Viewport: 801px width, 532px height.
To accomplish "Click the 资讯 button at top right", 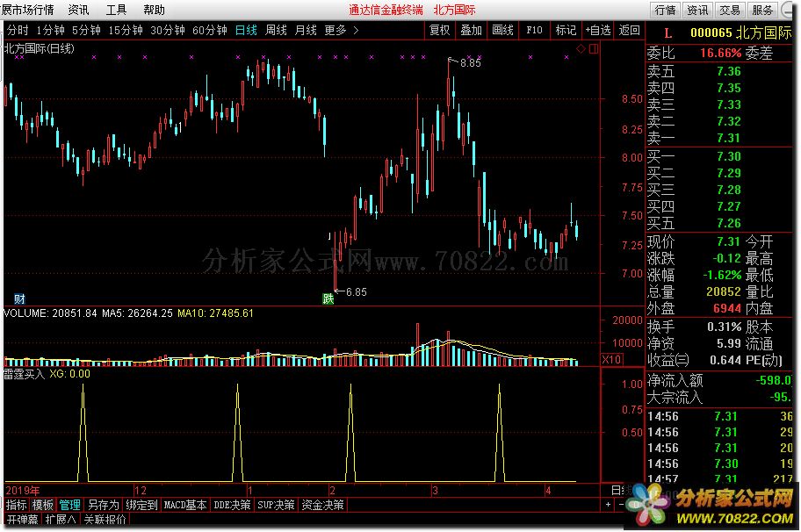I will pyautogui.click(x=697, y=11).
